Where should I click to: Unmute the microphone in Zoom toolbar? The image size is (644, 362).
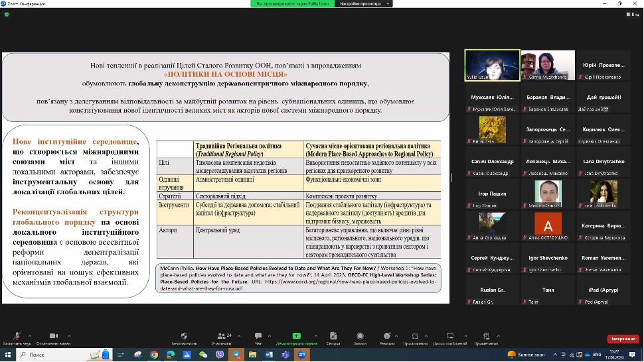[17, 336]
